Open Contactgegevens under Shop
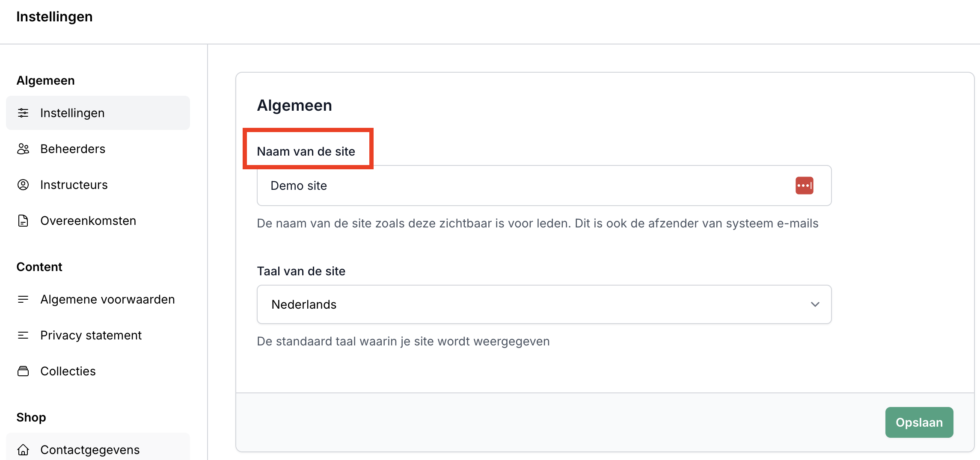 [x=90, y=450]
